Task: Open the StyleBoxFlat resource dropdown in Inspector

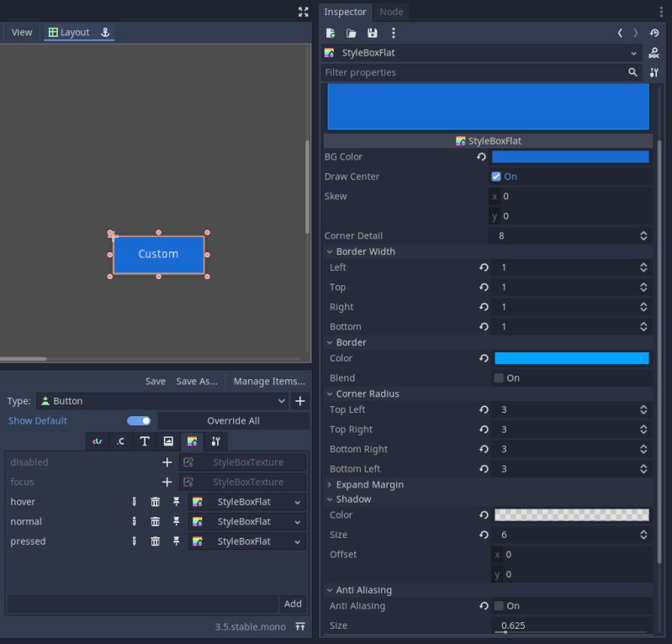Action: pos(482,53)
